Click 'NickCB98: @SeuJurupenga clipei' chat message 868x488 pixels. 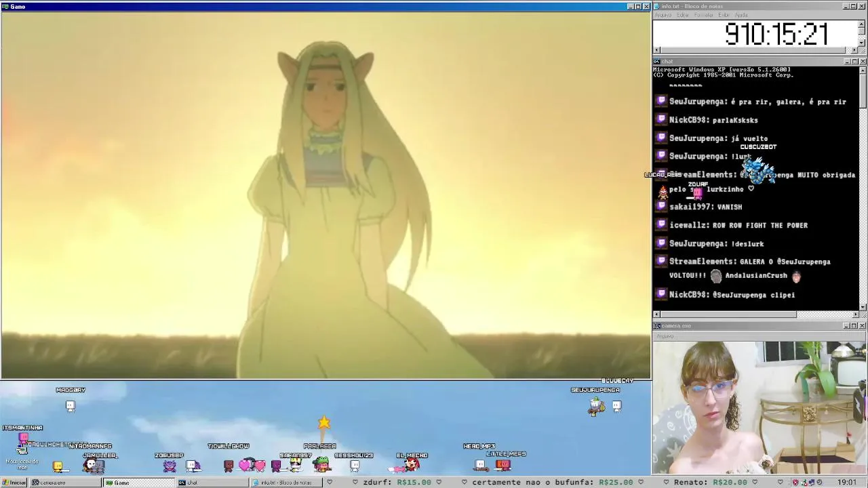732,295
